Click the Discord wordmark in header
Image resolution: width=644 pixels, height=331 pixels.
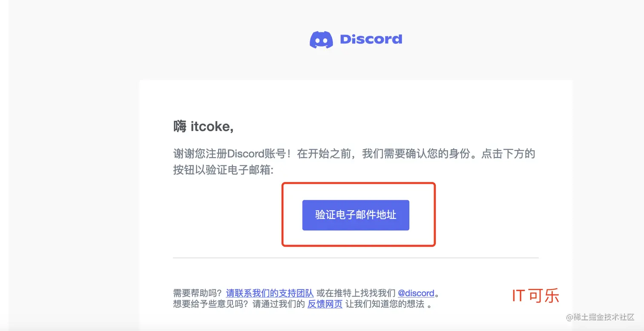(371, 40)
